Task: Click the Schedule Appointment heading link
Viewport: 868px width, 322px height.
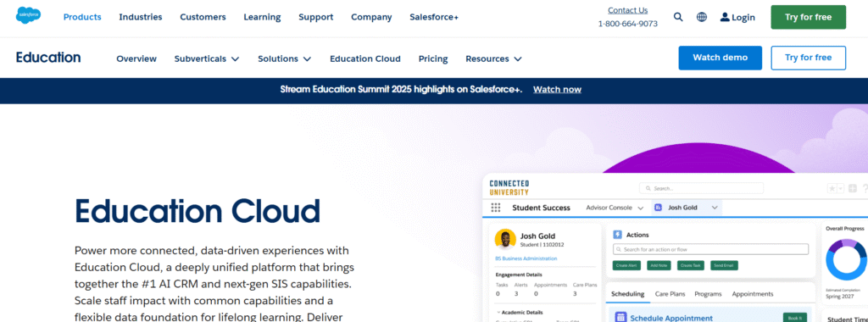Action: point(671,318)
